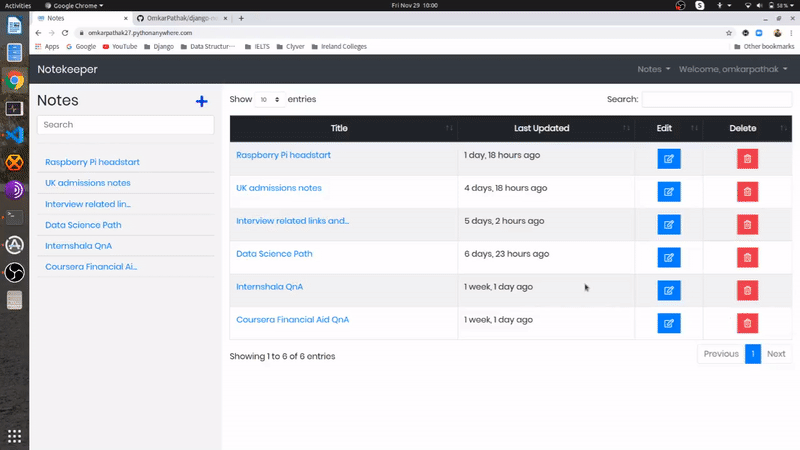Bookmark this page with star icon
This screenshot has width=800, height=450.
729,33
